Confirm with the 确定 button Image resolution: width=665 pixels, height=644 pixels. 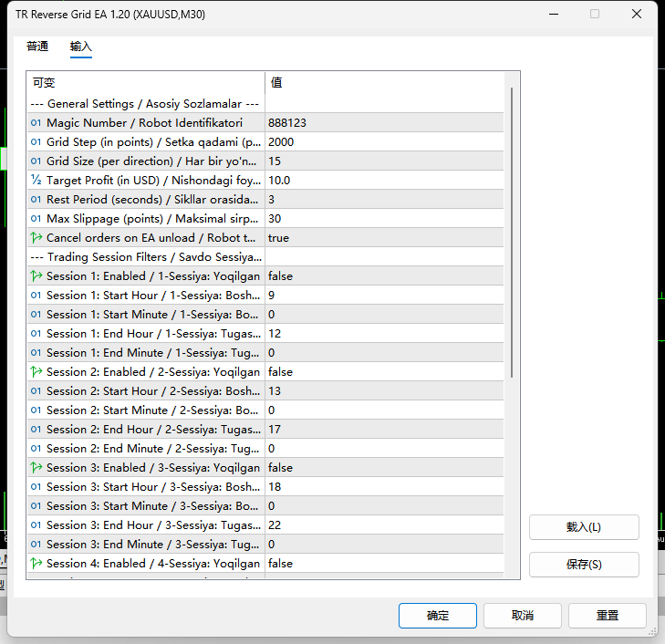coord(438,616)
